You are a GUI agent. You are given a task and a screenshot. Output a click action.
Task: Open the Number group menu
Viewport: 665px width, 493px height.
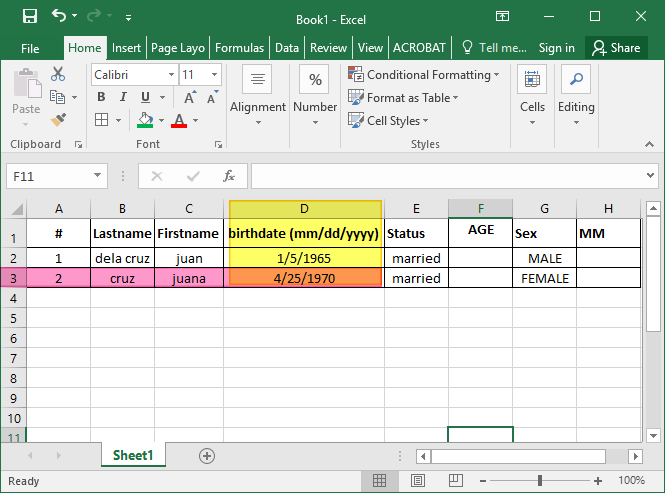coord(315,96)
